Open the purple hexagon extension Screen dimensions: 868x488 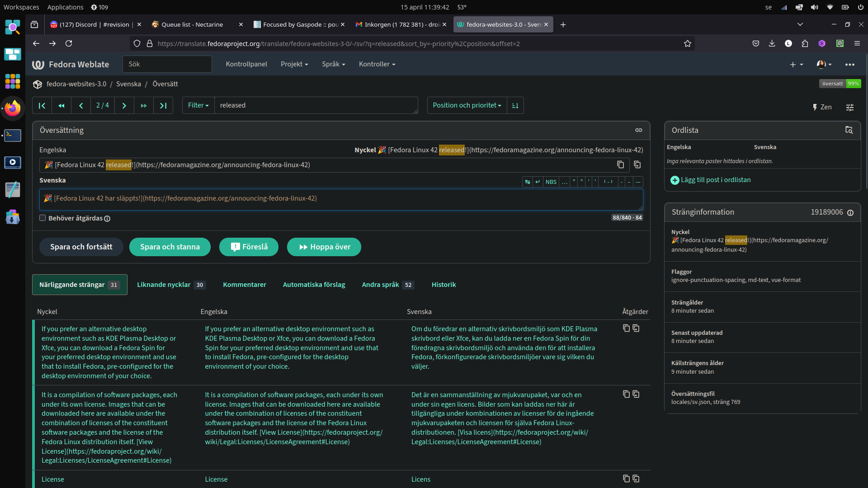[822, 43]
